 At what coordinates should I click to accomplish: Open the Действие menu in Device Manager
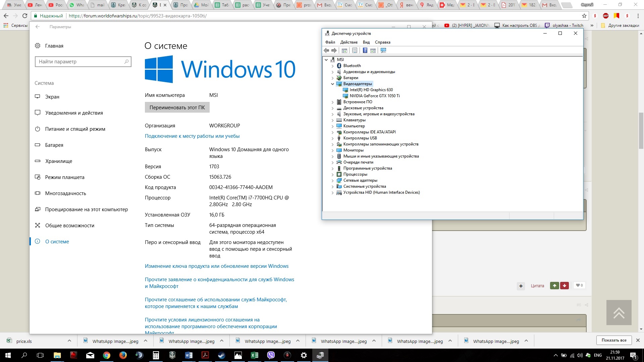[x=349, y=42]
